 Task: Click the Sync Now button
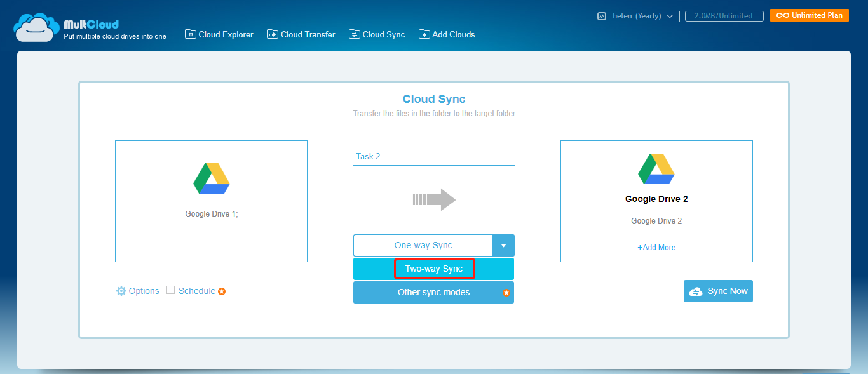(x=718, y=291)
